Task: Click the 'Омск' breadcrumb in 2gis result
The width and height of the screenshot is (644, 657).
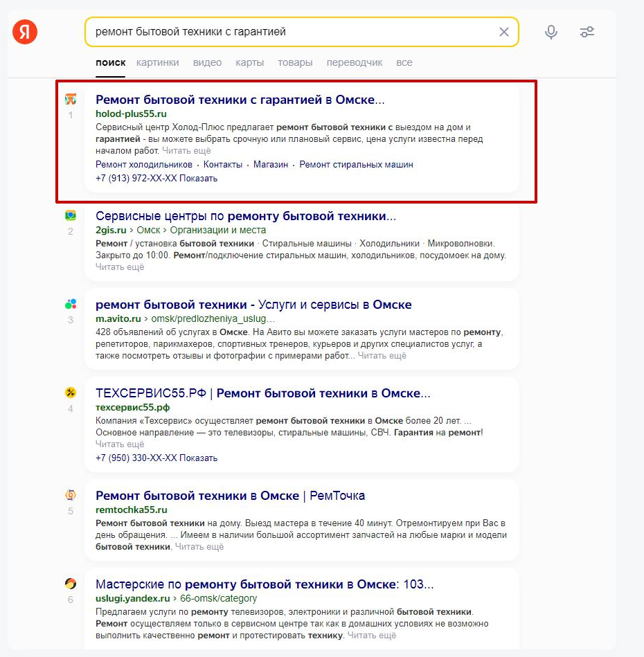Action: click(148, 230)
